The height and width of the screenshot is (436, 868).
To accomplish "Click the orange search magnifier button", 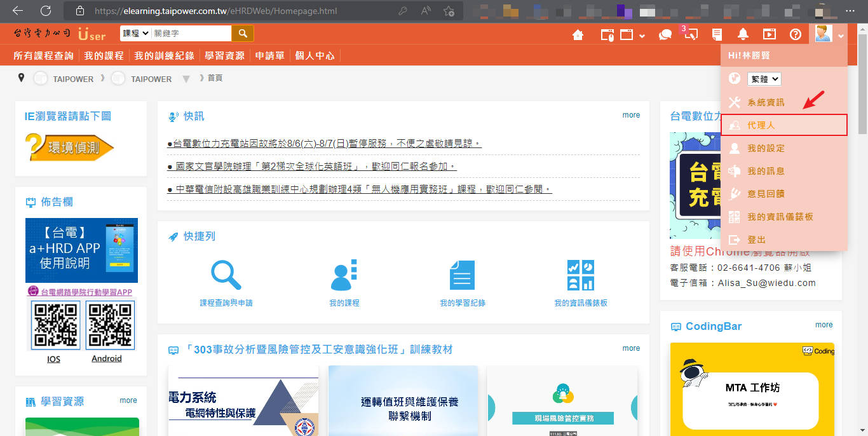I will pyautogui.click(x=243, y=33).
